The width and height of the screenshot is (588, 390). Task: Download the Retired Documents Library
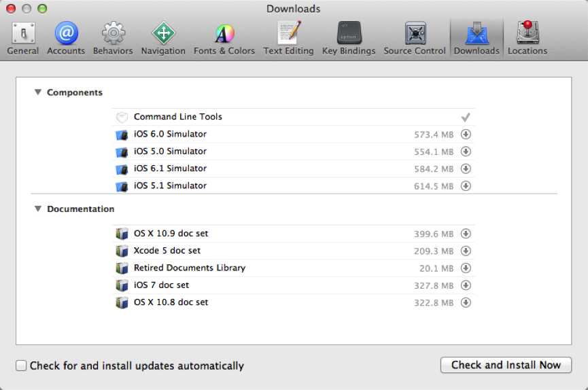(x=466, y=268)
